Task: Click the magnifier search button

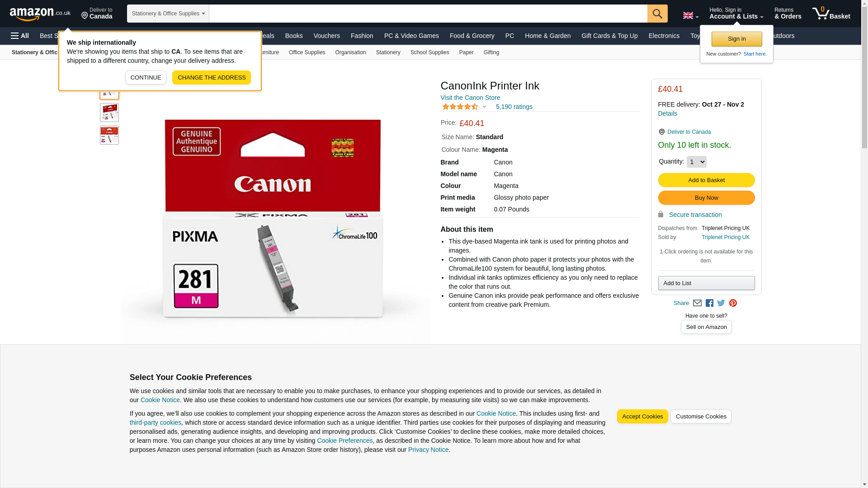Action: 657,14
